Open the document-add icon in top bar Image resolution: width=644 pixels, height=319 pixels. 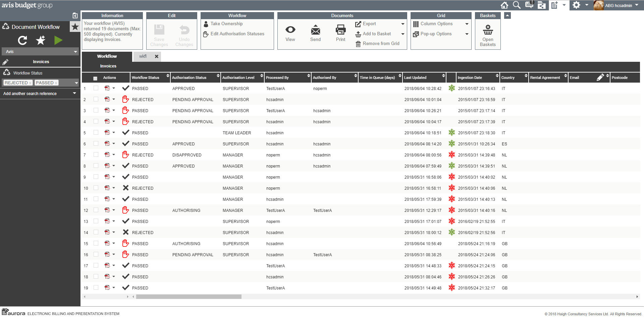(x=554, y=5)
